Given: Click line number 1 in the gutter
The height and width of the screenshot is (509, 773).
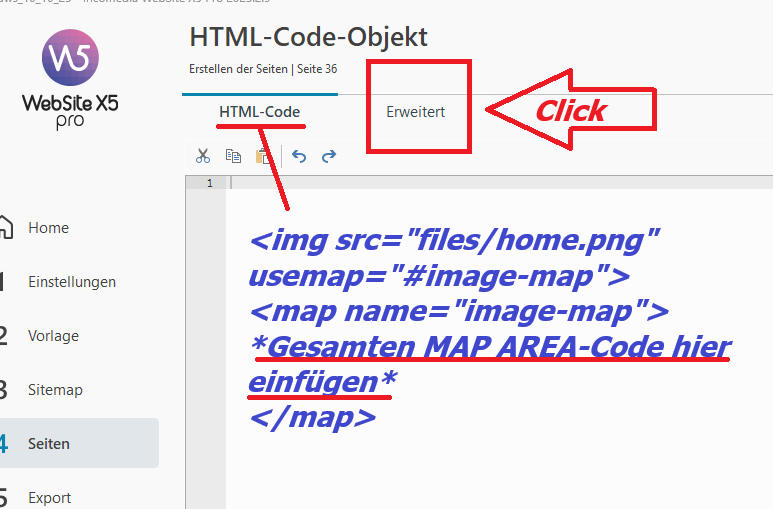Looking at the screenshot, I should 209,183.
